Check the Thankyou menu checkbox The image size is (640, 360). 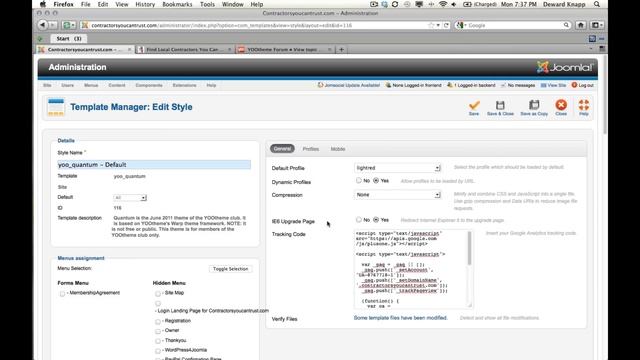158,341
